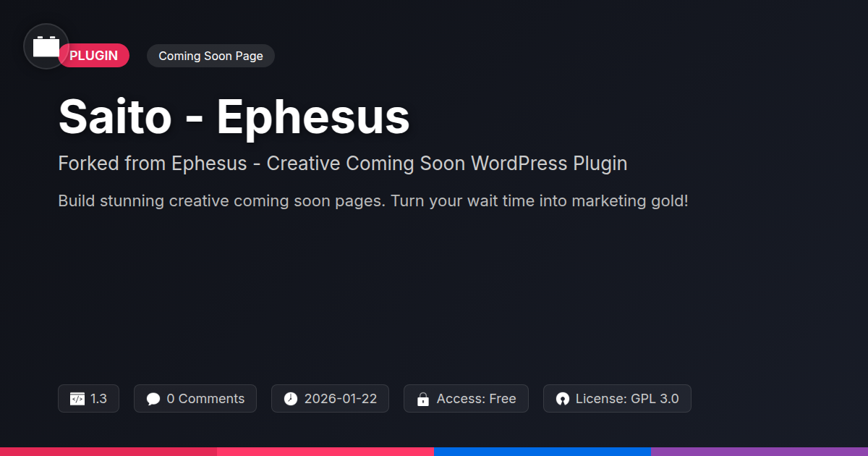
Task: Click the speech bubble comments icon
Action: (153, 399)
